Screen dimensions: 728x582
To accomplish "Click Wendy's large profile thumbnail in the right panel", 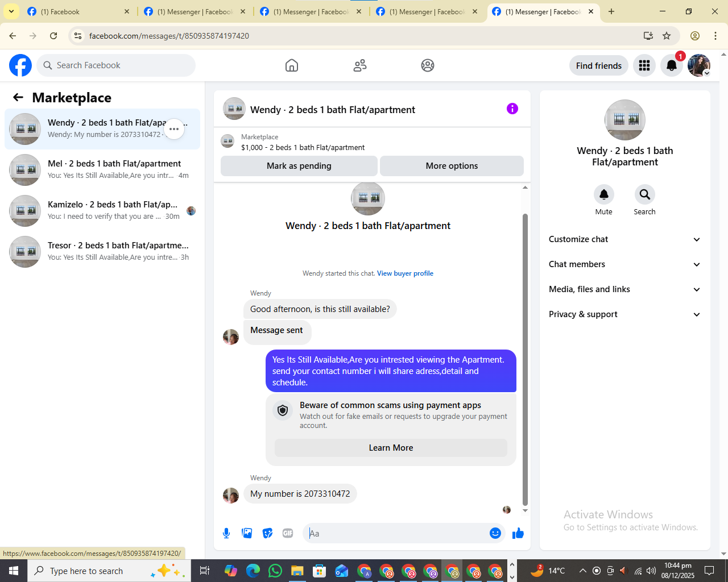I will (x=625, y=120).
